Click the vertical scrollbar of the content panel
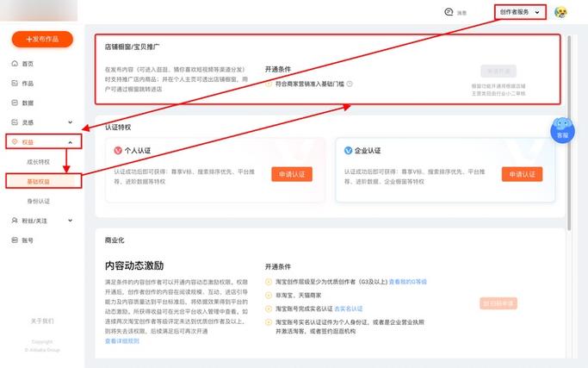Viewport: 588px width, 368px height. click(x=569, y=133)
